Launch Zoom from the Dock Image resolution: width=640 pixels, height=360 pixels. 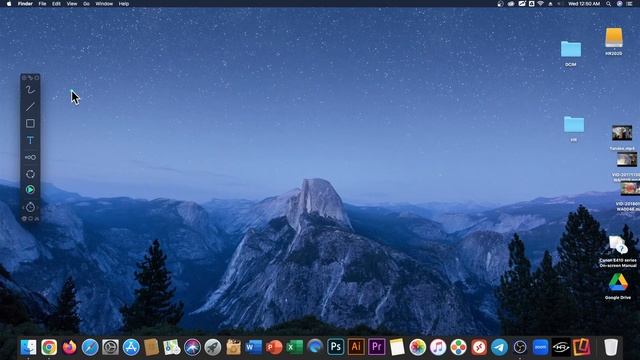540,347
